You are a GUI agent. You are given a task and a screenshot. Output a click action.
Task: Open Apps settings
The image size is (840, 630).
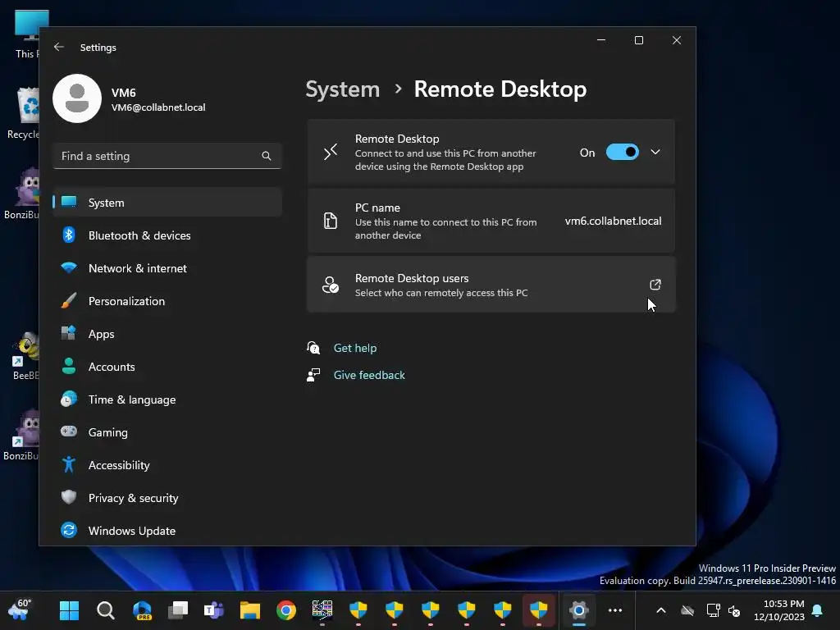pos(167,334)
